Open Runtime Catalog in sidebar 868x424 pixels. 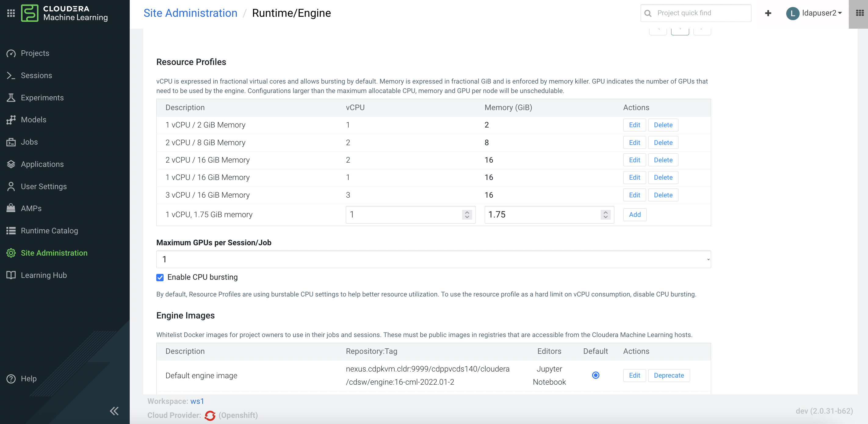tap(49, 231)
